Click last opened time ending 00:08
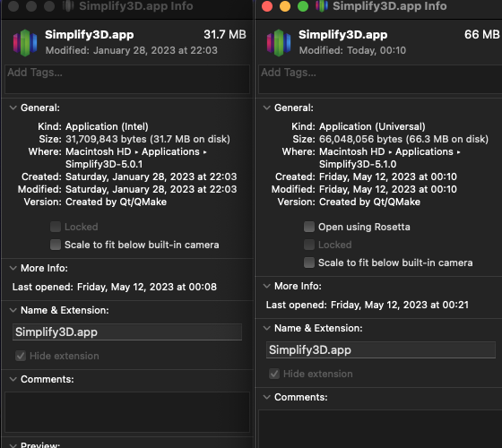Viewport: 502px width, 448px height. pos(147,287)
